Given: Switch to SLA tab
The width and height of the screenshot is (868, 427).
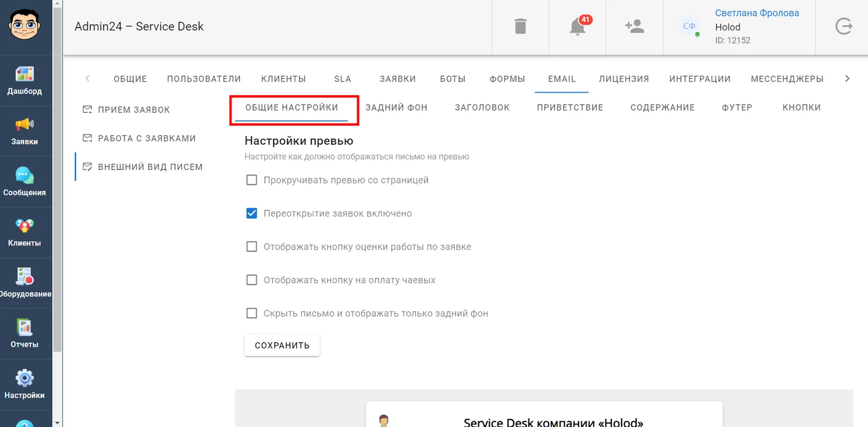Looking at the screenshot, I should pyautogui.click(x=343, y=79).
